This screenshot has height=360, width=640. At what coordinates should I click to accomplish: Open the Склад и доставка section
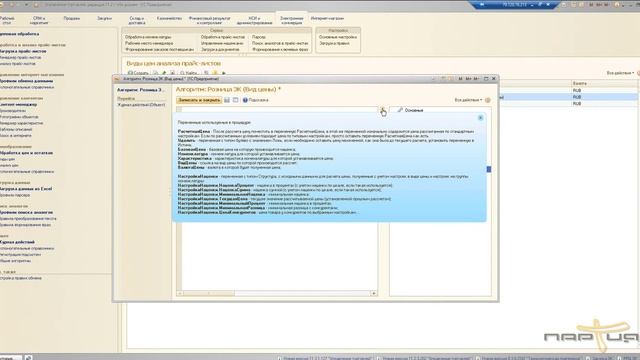point(137,20)
